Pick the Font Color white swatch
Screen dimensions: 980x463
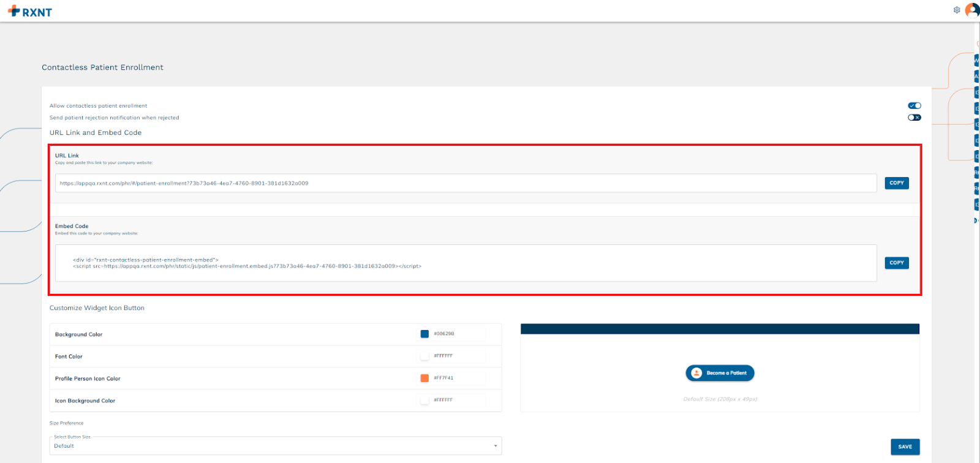tap(424, 356)
